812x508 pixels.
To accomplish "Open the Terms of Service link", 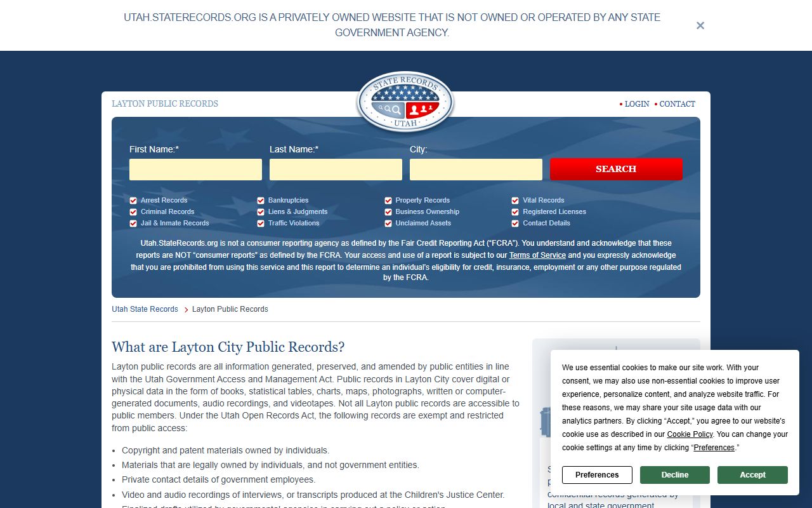I will coord(537,255).
